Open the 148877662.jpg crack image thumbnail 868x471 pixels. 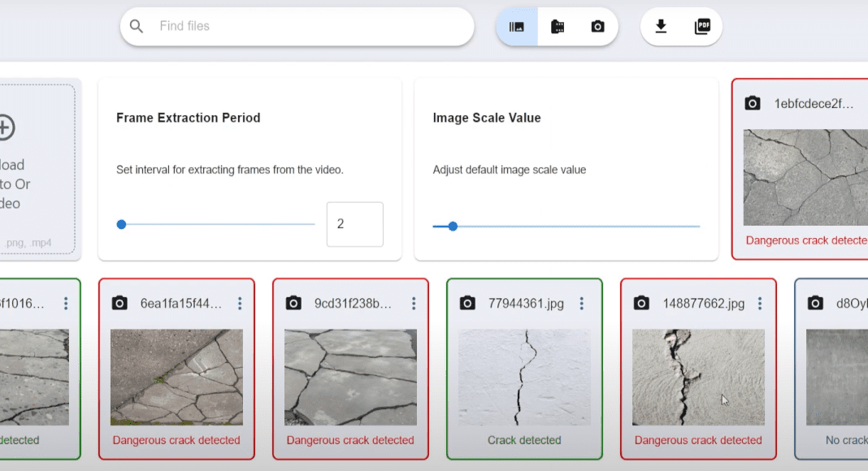point(698,377)
